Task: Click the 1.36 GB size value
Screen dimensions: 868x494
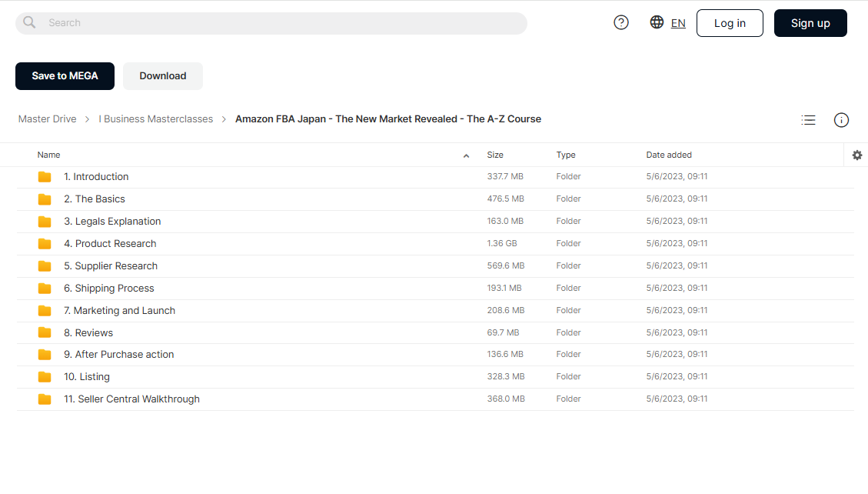Action: [x=502, y=244]
